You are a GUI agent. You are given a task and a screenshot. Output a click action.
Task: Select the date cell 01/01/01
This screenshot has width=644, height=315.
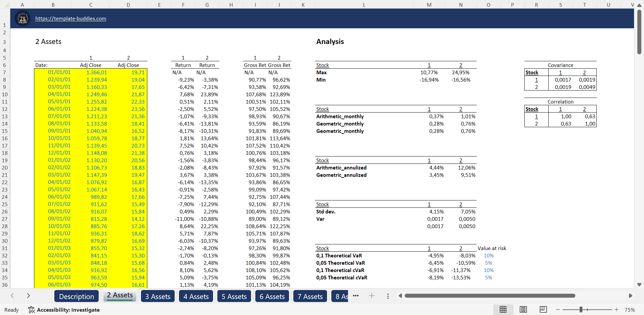(x=59, y=72)
